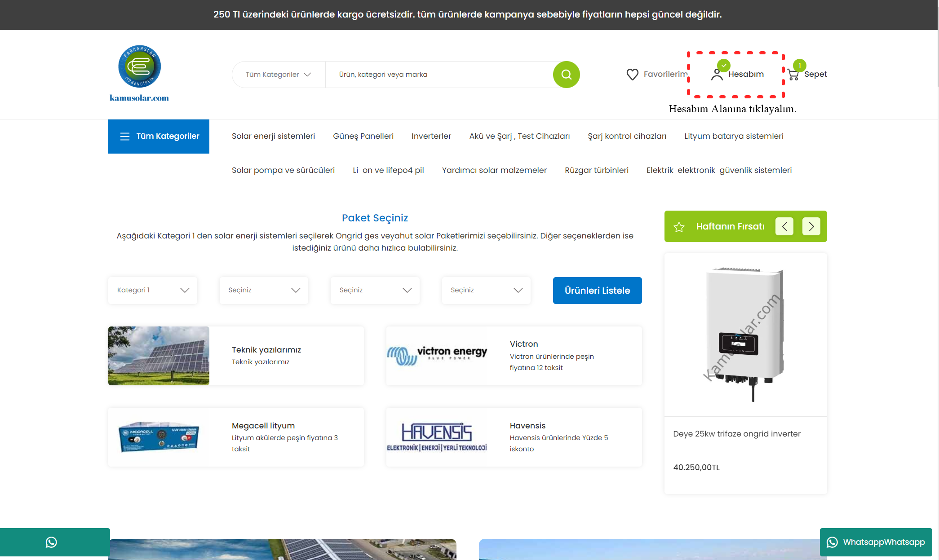
Task: Expand the second Seçiniz dropdown
Action: pos(375,290)
